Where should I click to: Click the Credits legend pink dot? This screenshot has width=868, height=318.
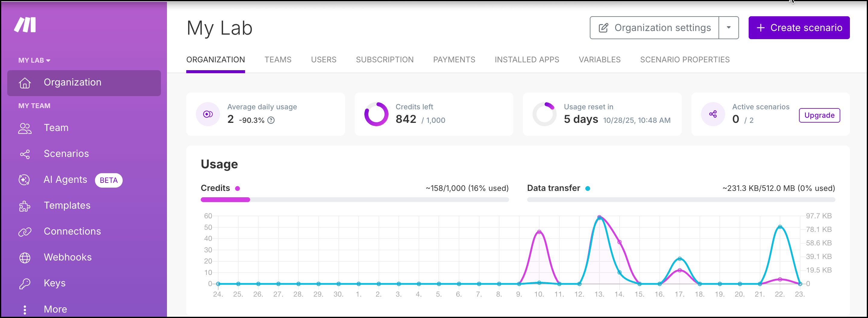tap(237, 189)
